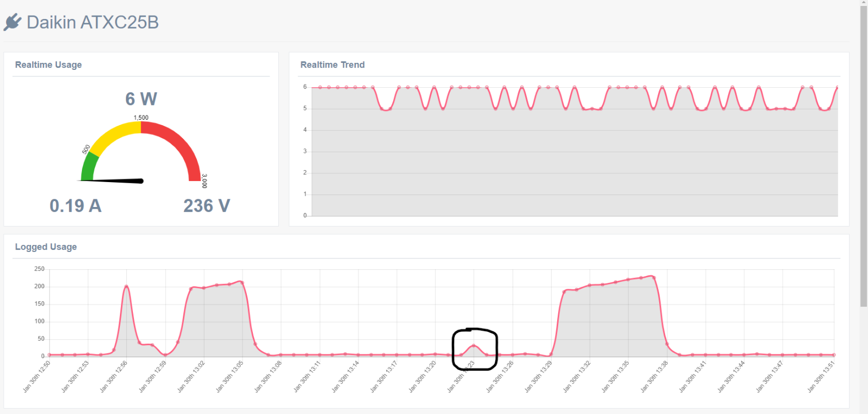Click the 6 y-axis label in Realtime Trend
The width and height of the screenshot is (868, 414).
click(x=305, y=87)
